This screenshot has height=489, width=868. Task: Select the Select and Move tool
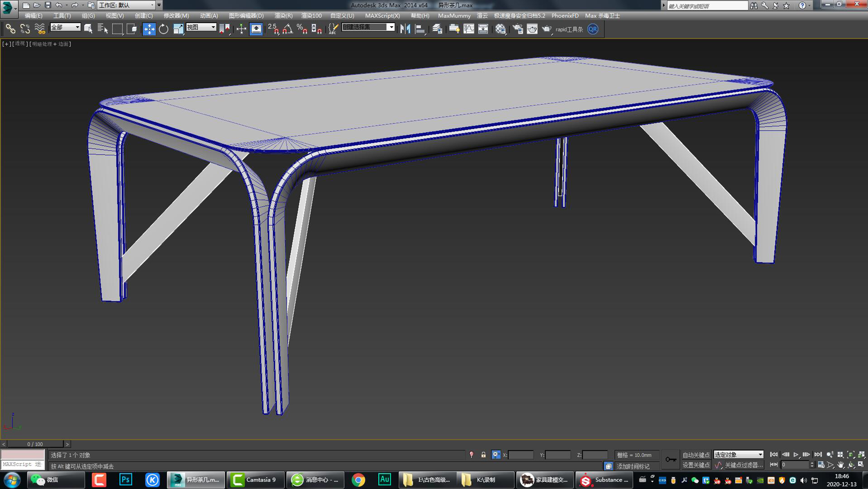[x=149, y=28]
